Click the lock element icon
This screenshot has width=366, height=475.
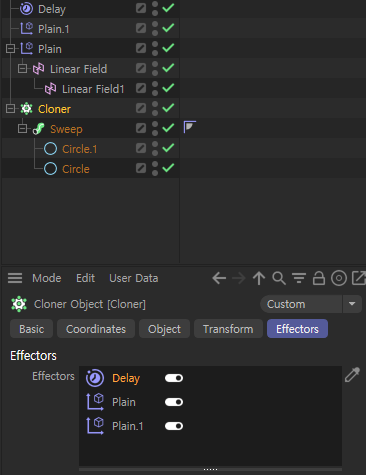[319, 278]
